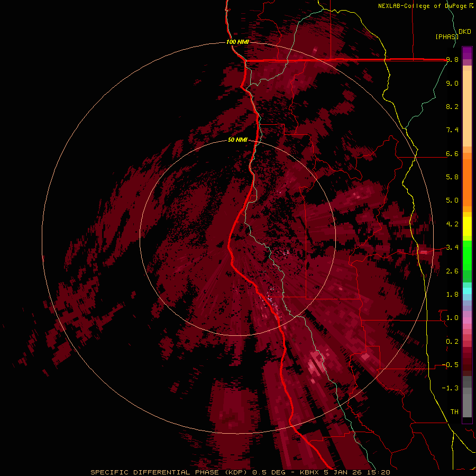
Task: Click the 5.0 scale value
Action: coord(452,200)
